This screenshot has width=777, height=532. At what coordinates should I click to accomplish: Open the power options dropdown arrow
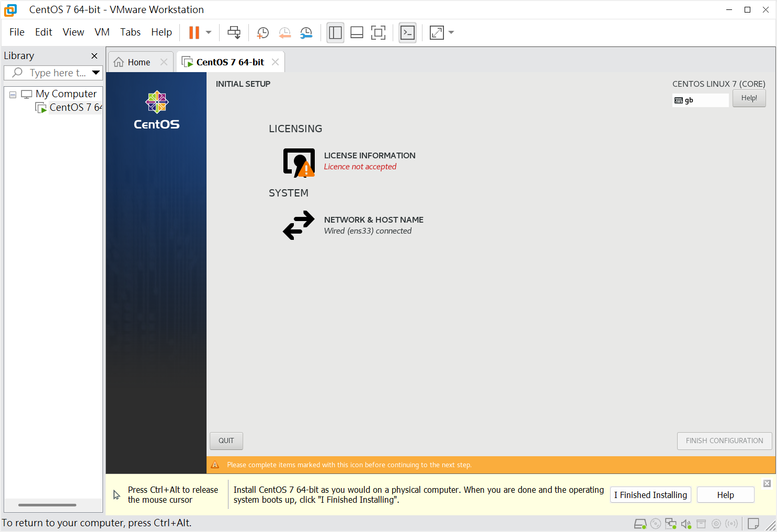pyautogui.click(x=209, y=32)
